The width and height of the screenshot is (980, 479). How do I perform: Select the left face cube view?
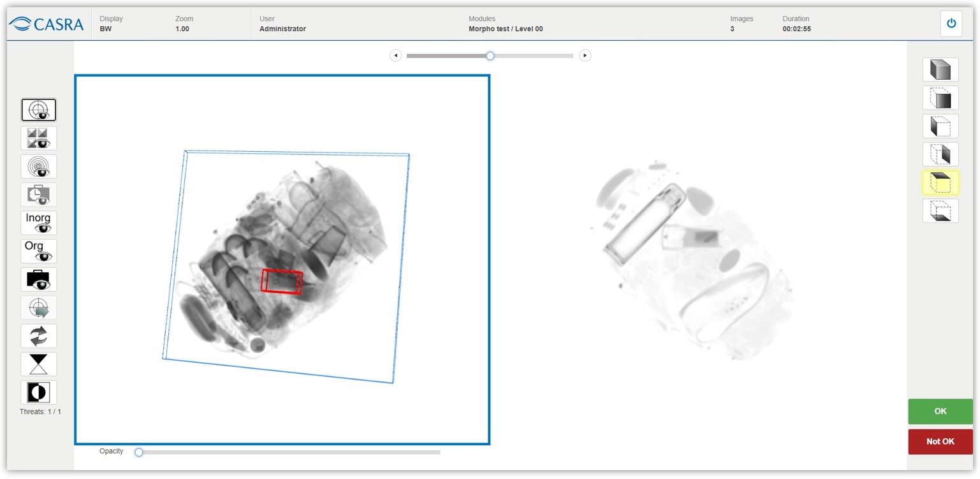(940, 126)
